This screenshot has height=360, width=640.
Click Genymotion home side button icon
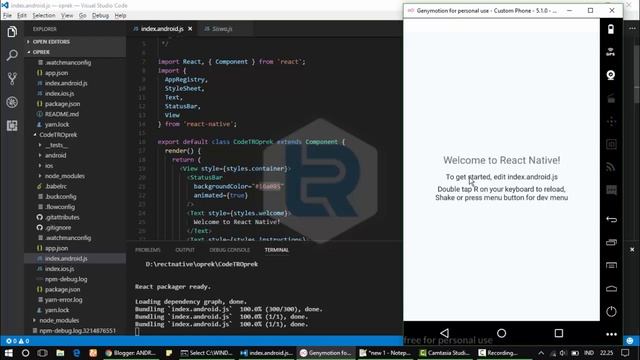click(x=611, y=289)
